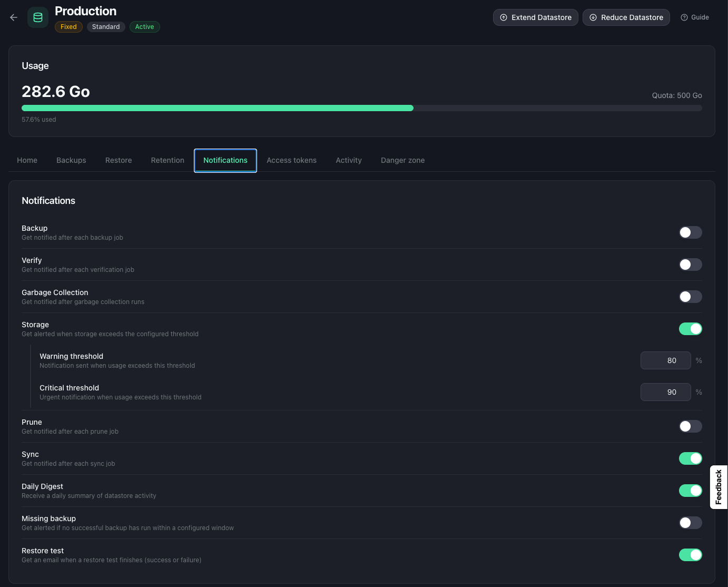Click the Fixed badge
The height and width of the screenshot is (587, 728).
click(68, 27)
